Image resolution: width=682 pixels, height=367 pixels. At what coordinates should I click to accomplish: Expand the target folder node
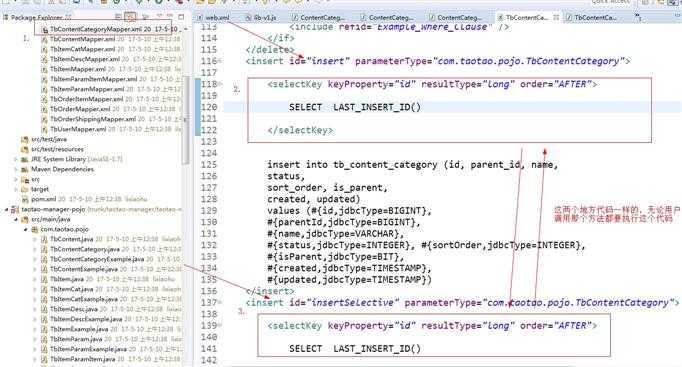[17, 189]
